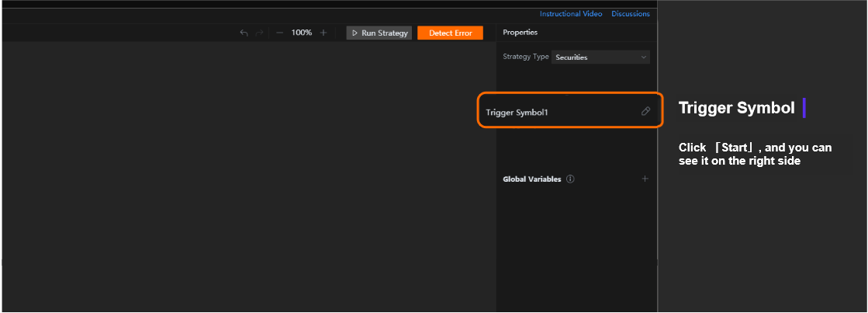868x313 pixels.
Task: Open the Instructional Video link
Action: [x=571, y=14]
